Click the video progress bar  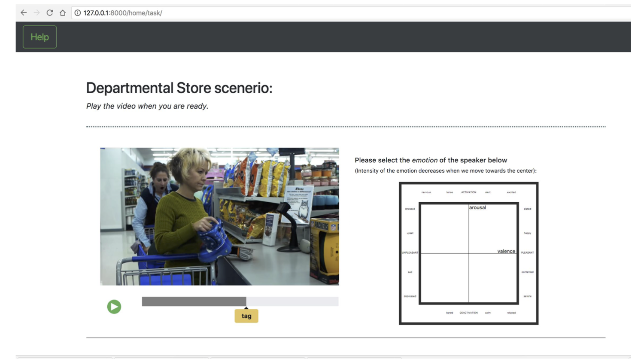point(240,301)
